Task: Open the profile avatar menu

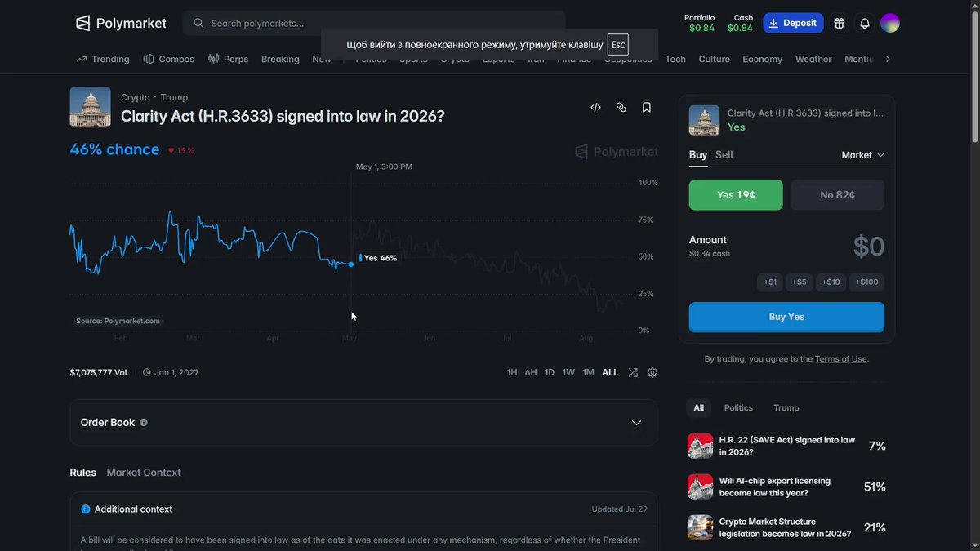Action: click(x=890, y=23)
